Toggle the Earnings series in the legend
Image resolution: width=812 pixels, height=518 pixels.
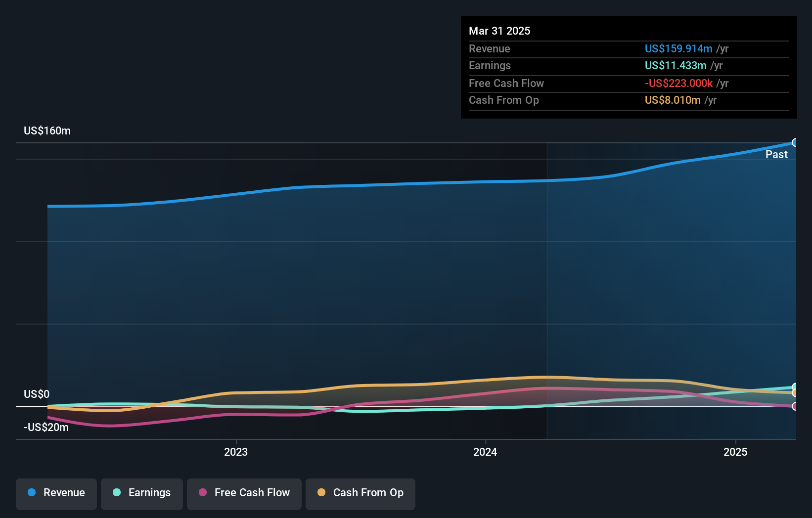[142, 494]
